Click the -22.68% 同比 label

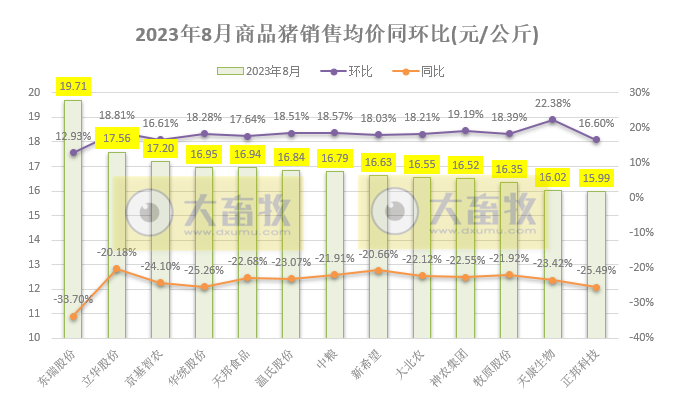[247, 261]
